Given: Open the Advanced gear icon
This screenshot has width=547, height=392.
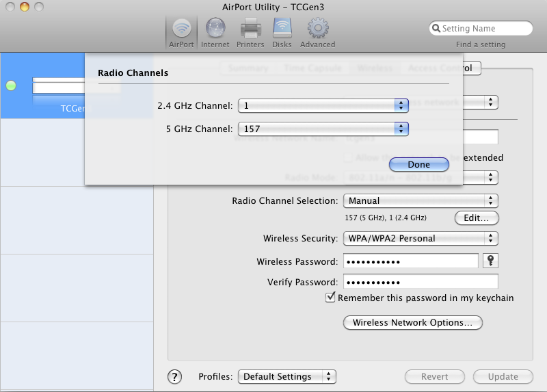Looking at the screenshot, I should pos(317,33).
